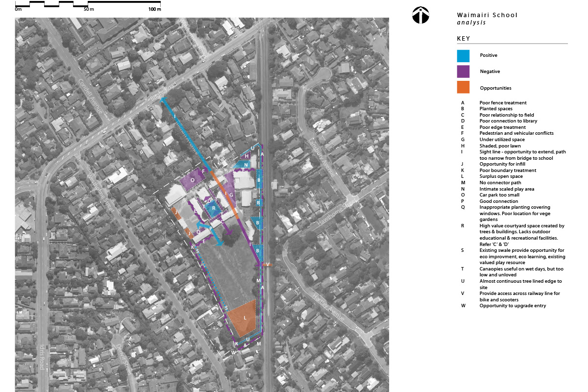Click legend entry starting 'High value courtyard space'
Screen dimensions: 588x392
tap(522, 235)
